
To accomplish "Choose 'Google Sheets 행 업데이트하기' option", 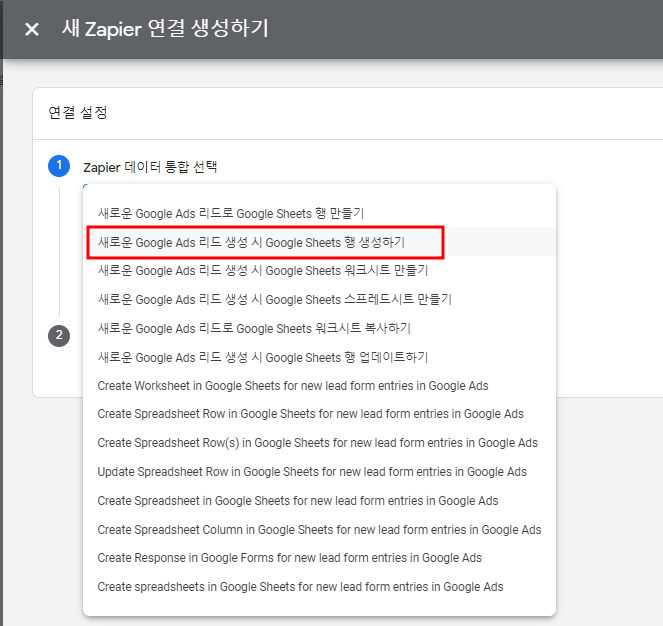I will (x=319, y=357).
